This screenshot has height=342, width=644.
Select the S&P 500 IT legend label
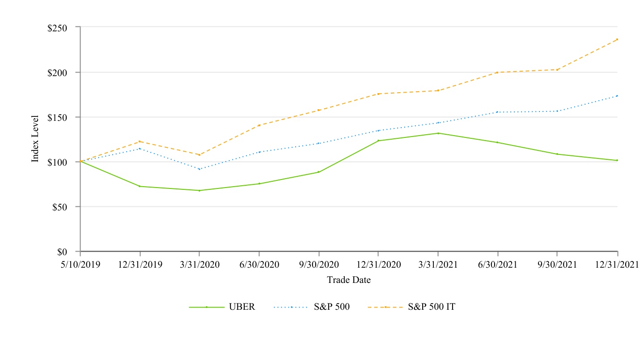pos(432,307)
